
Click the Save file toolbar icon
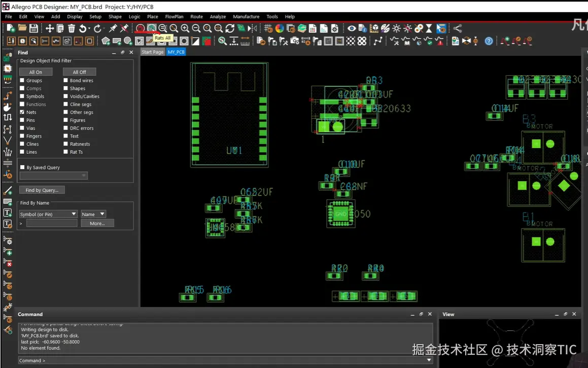(33, 28)
